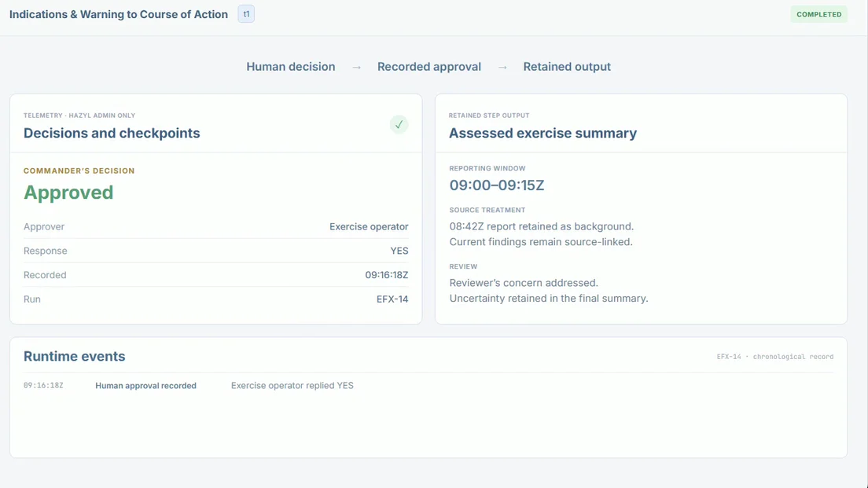Click the Assessed exercise summary heading
The width and height of the screenshot is (868, 488).
[542, 133]
